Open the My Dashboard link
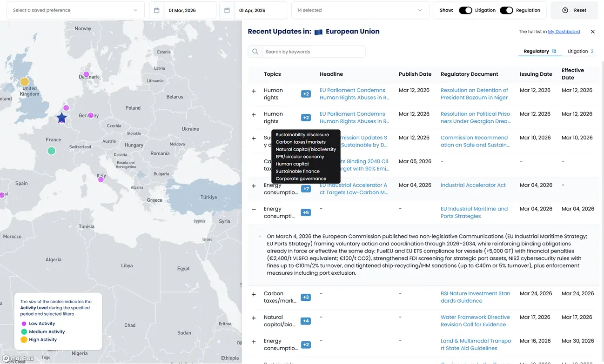The image size is (604, 364). pyautogui.click(x=564, y=32)
